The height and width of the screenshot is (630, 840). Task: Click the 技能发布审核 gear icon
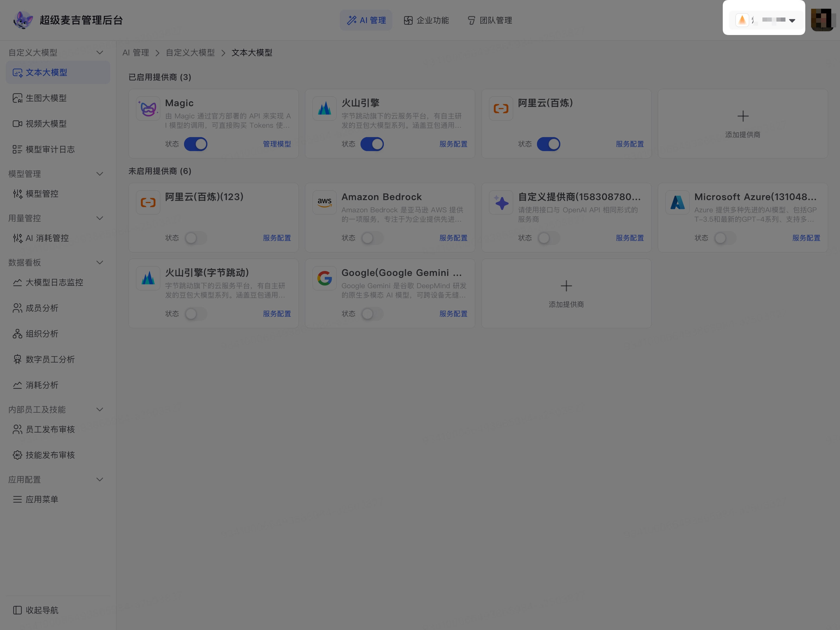tap(17, 455)
